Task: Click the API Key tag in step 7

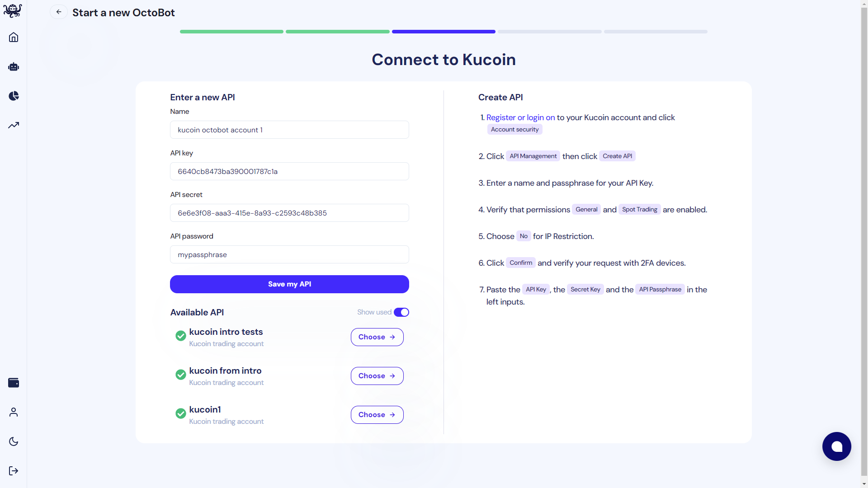Action: coord(536,289)
